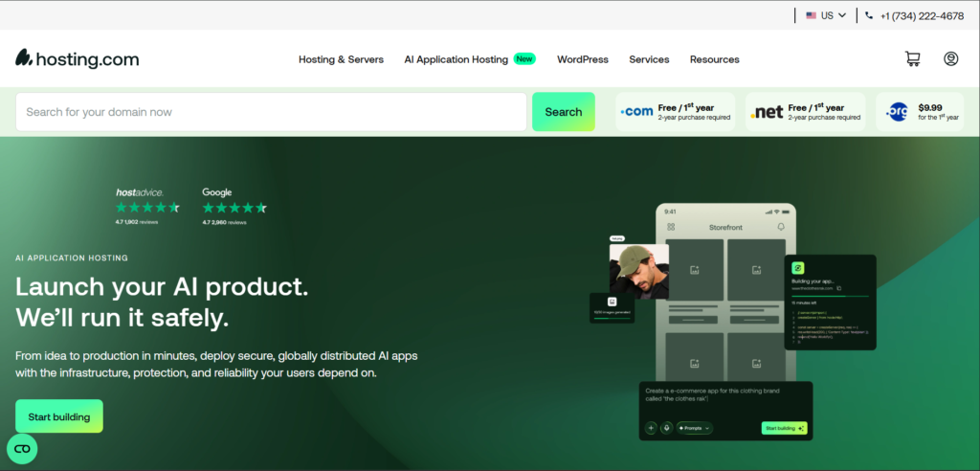Open the user account profile icon
Image resolution: width=980 pixels, height=471 pixels.
[950, 58]
